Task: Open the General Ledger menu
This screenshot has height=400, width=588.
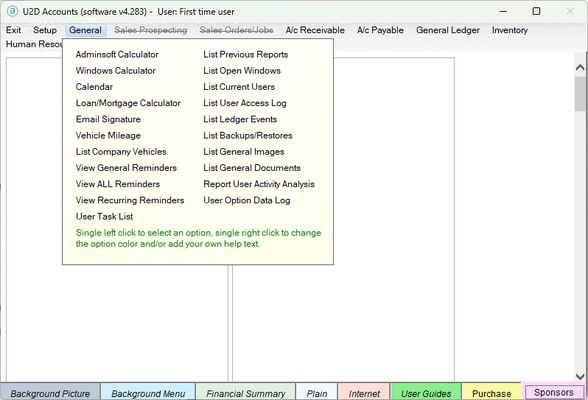Action: click(x=448, y=30)
